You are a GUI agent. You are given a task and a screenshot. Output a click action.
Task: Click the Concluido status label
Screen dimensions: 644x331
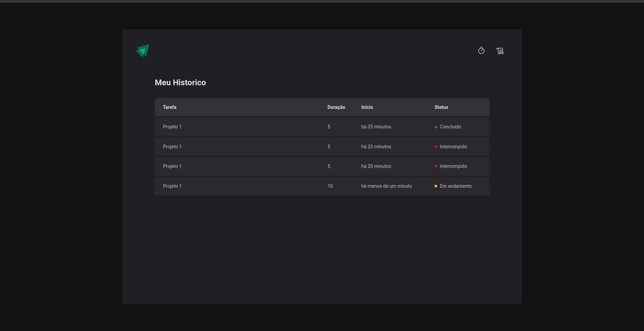(x=450, y=127)
